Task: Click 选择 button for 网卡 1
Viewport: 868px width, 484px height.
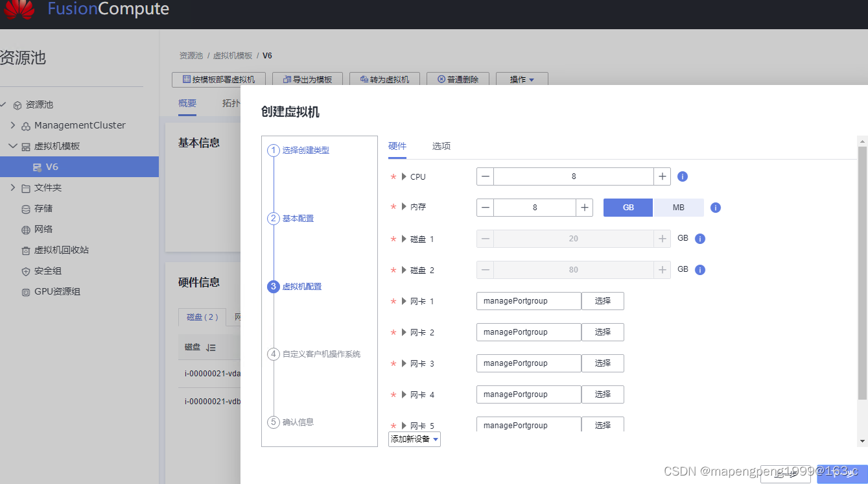Action: click(603, 301)
